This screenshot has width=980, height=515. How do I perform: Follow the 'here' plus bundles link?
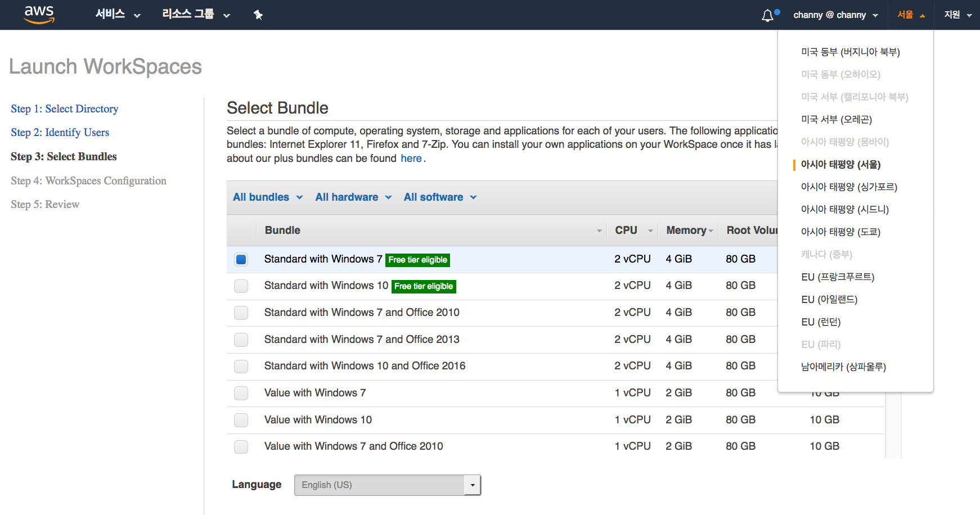tap(411, 159)
